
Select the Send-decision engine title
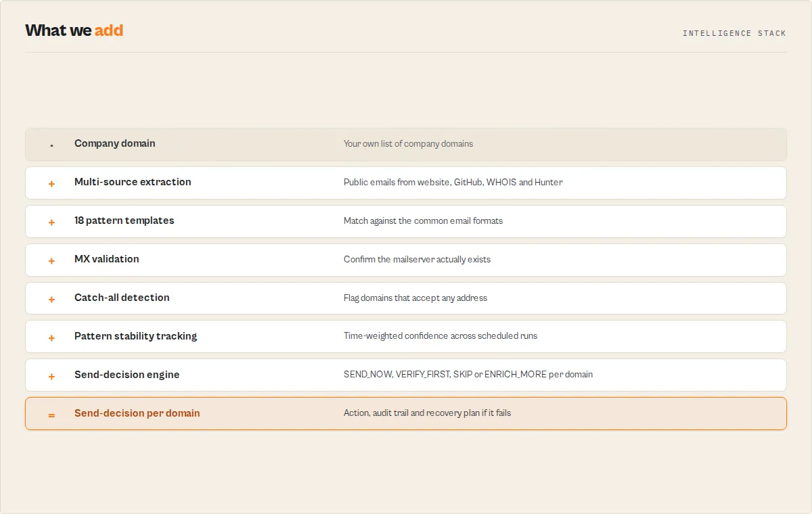[127, 375]
